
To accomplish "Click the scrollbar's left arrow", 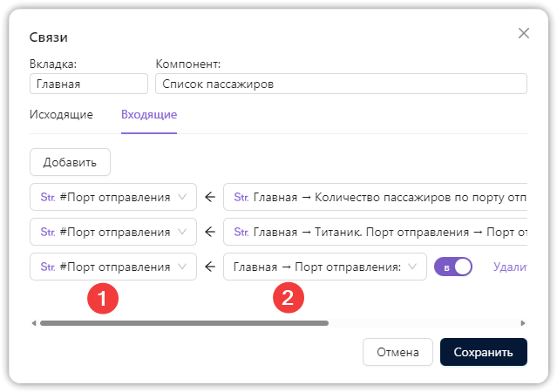I will click(34, 323).
